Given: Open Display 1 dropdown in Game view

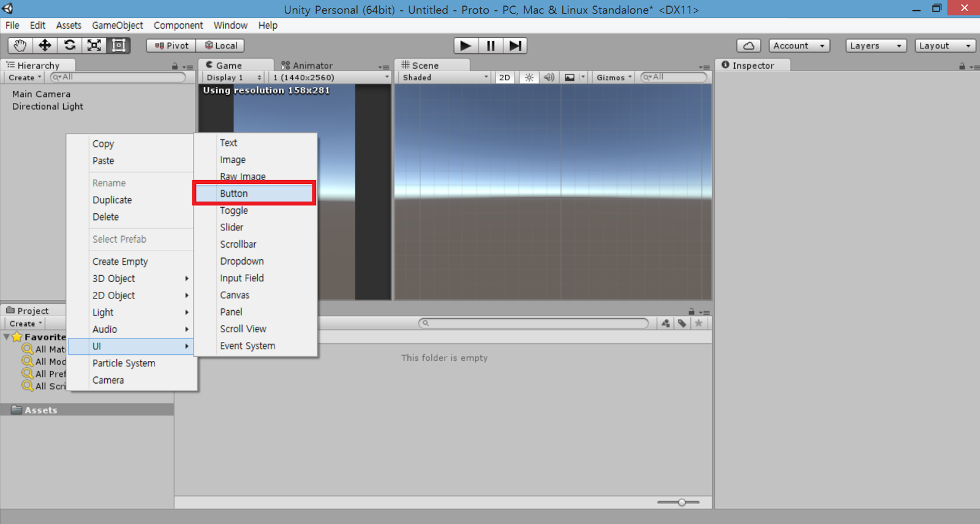Looking at the screenshot, I should (x=234, y=77).
